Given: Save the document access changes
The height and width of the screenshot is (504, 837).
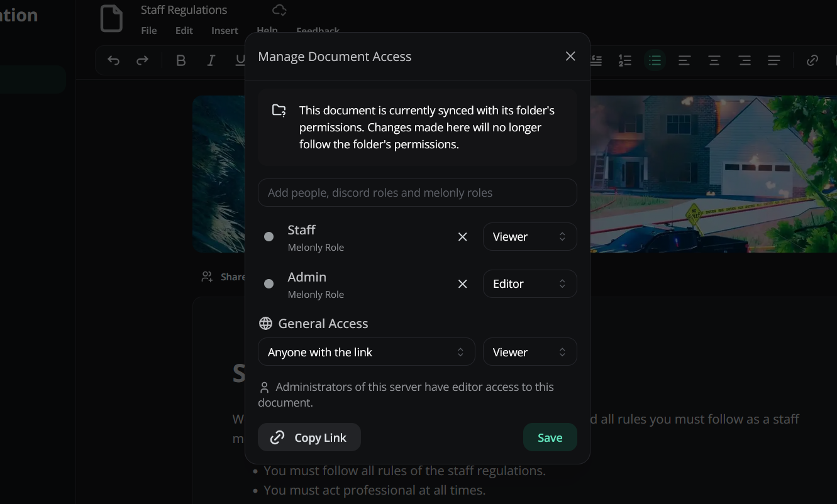Looking at the screenshot, I should [x=550, y=437].
